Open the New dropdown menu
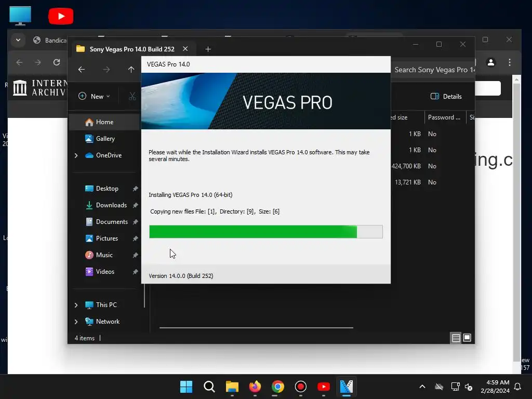The height and width of the screenshot is (399, 532). click(95, 96)
